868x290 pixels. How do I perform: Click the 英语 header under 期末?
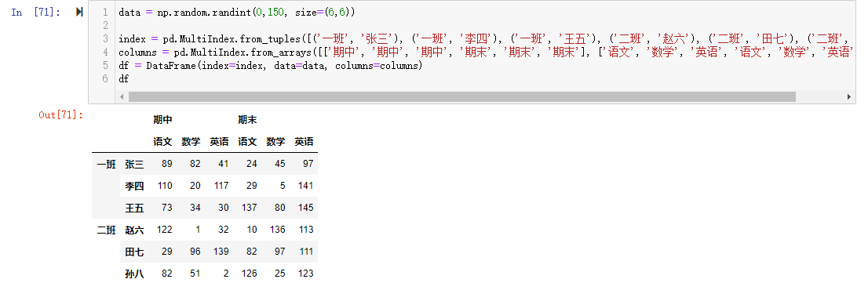point(304,142)
